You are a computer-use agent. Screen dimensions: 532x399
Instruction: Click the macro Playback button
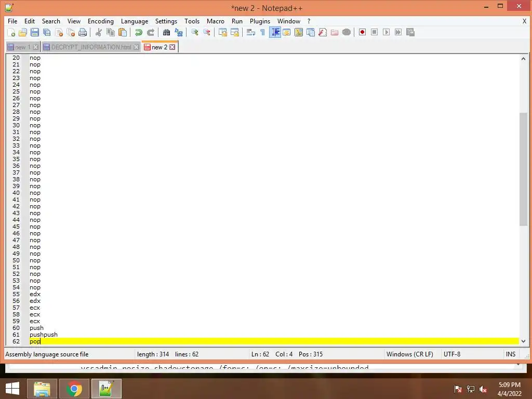tap(386, 32)
